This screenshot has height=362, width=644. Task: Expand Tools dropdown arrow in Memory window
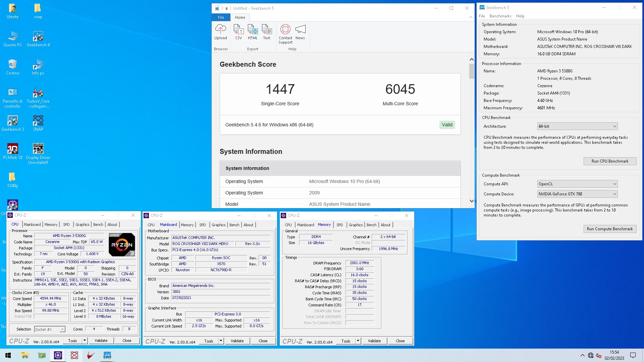(358, 341)
